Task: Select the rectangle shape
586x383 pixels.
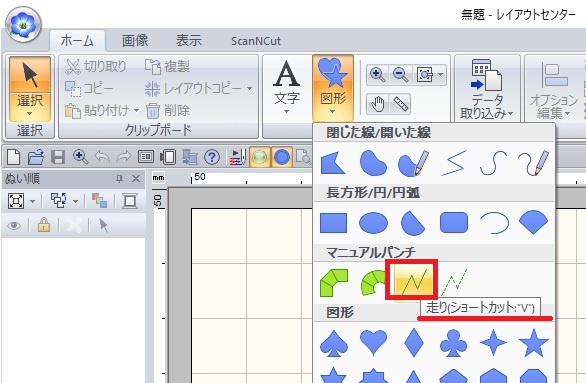Action: pyautogui.click(x=333, y=223)
